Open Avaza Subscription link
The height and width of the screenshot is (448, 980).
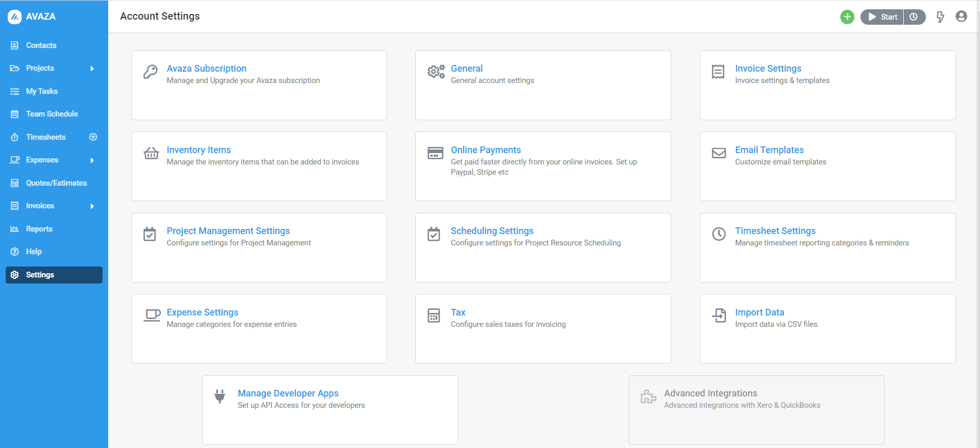pos(207,69)
